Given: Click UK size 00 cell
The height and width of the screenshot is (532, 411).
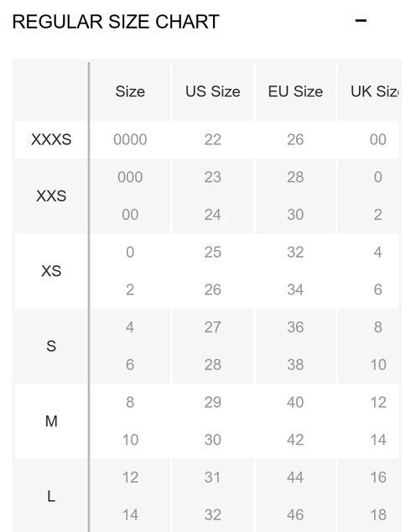Looking at the screenshot, I should (378, 139).
